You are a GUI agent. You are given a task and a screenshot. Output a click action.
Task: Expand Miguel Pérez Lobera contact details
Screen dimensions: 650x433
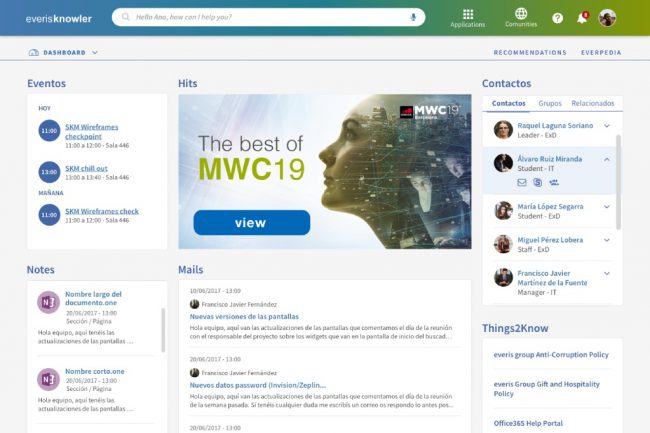click(607, 240)
